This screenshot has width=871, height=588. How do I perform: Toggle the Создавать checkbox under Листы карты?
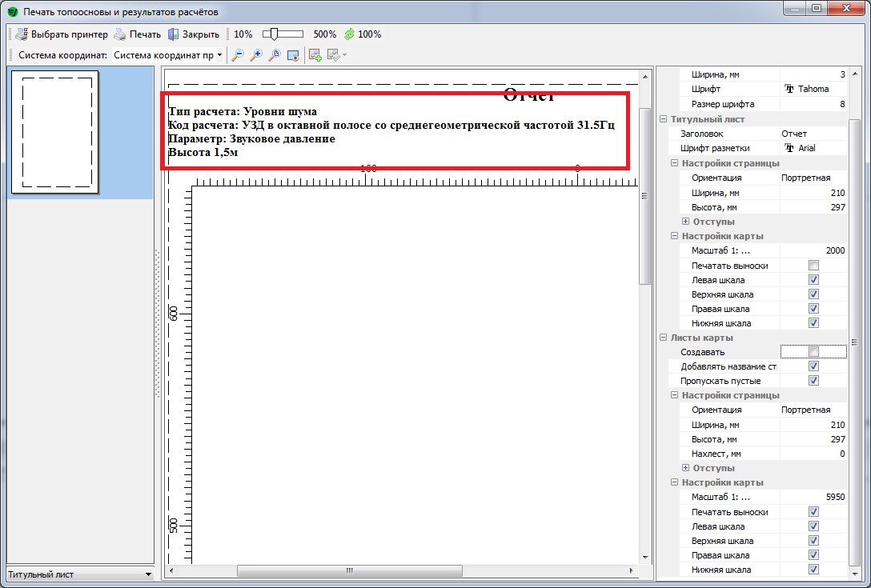[813, 352]
